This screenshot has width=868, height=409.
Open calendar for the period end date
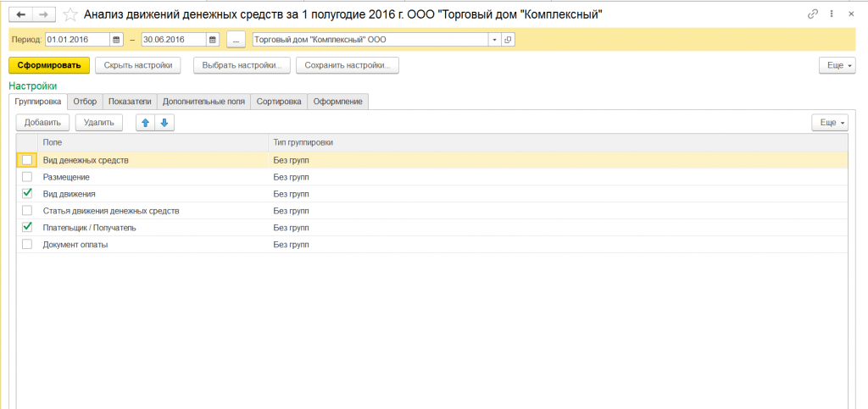coord(213,40)
